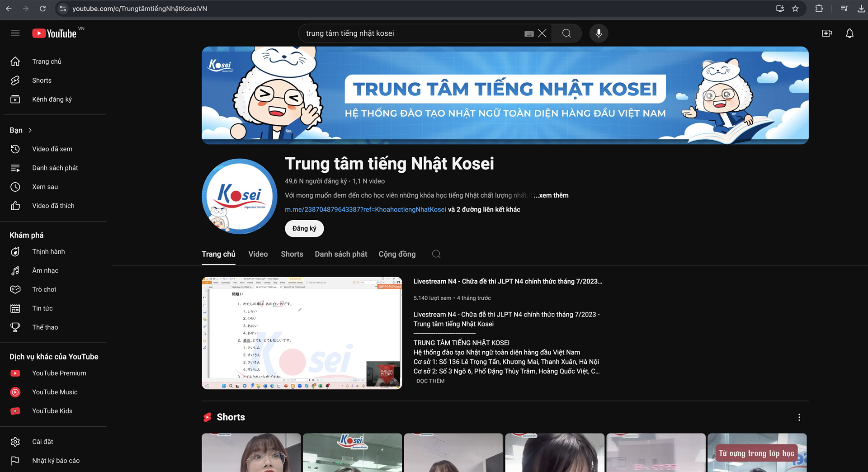
Task: Switch to Danh sách phát tab
Action: [341, 254]
